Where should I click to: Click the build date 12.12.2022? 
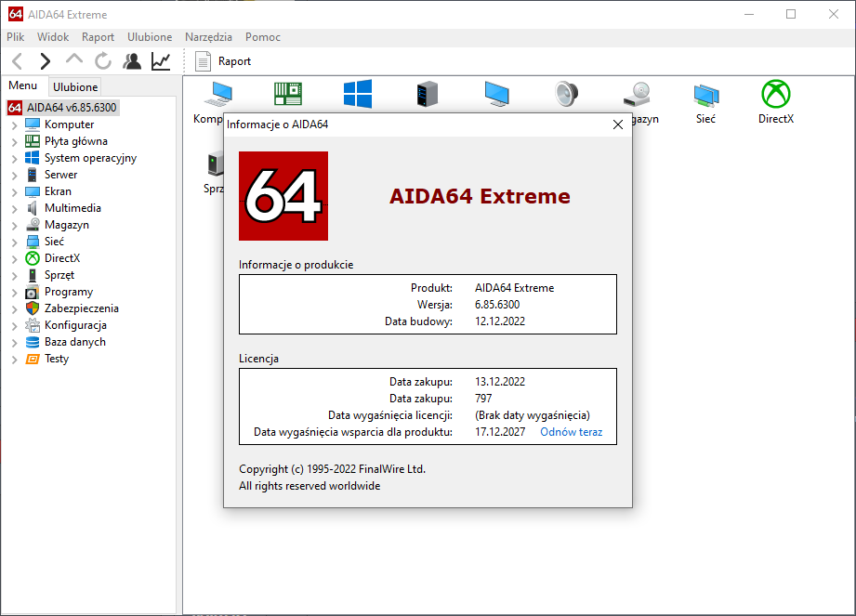(x=499, y=321)
